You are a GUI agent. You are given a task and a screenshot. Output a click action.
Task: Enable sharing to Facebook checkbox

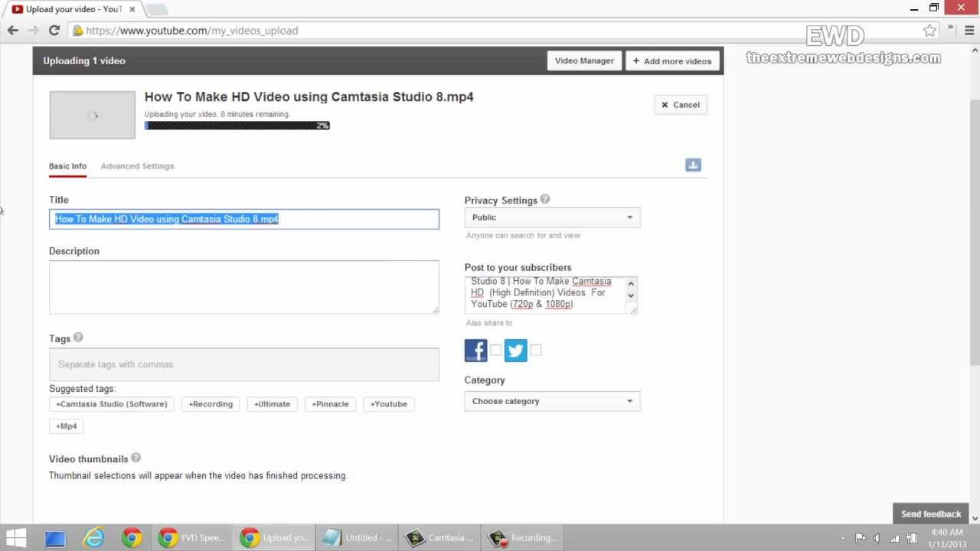pyautogui.click(x=495, y=350)
